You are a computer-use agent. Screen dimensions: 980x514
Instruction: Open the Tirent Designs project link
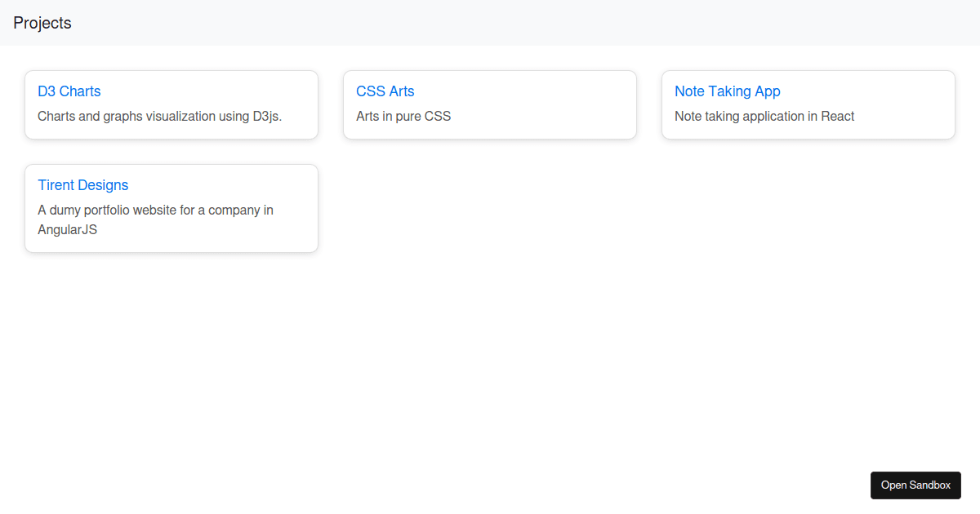82,185
